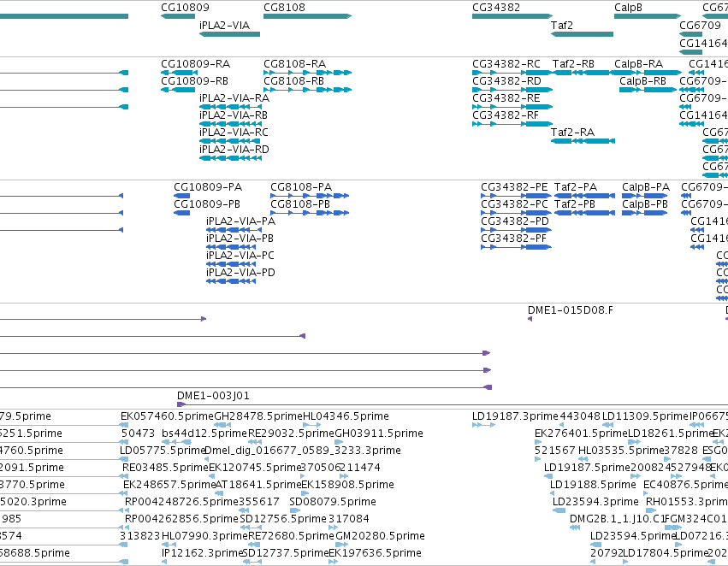Open EST SD08079.5prime
The width and height of the screenshot is (728, 566).
(333, 502)
